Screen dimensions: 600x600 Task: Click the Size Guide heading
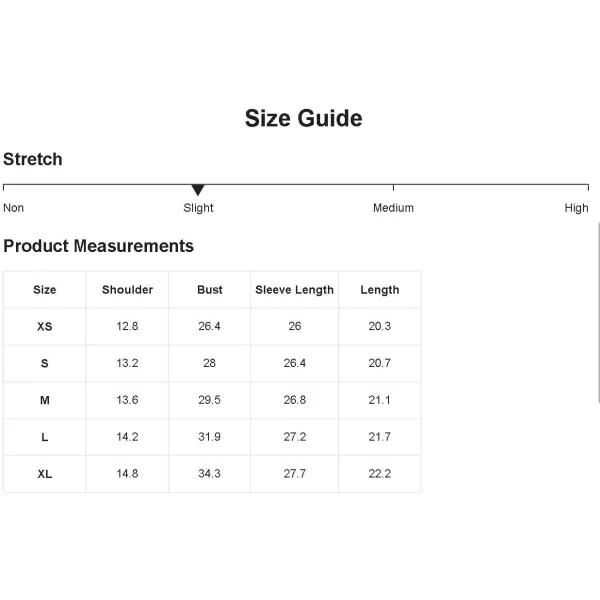pos(303,118)
